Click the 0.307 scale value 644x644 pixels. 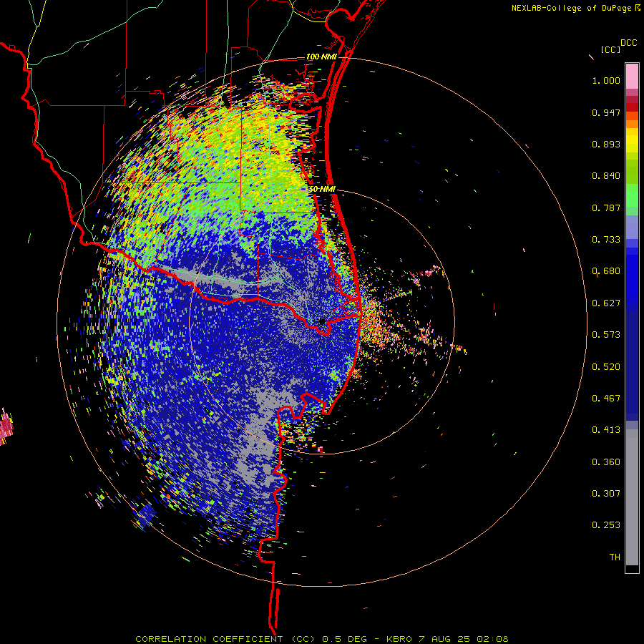606,494
